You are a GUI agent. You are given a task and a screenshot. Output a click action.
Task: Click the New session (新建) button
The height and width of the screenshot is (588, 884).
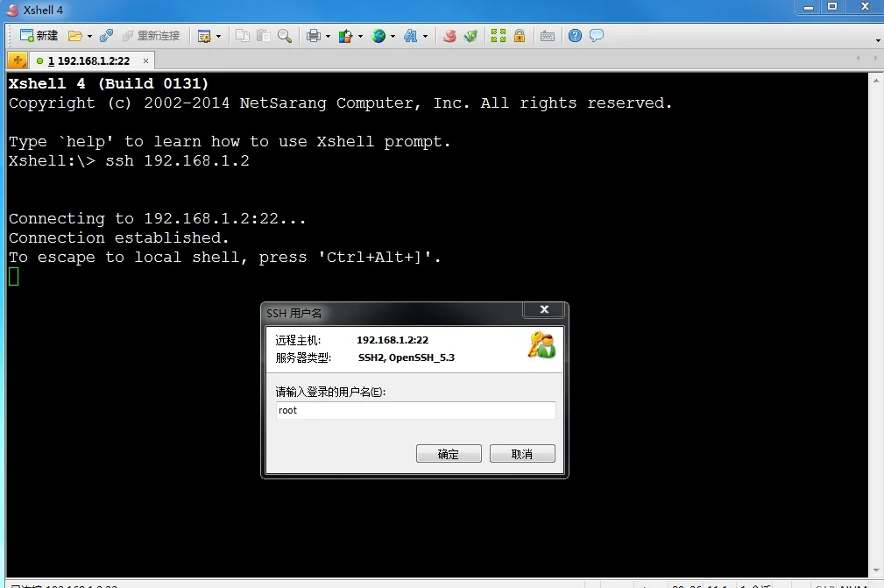tap(39, 36)
